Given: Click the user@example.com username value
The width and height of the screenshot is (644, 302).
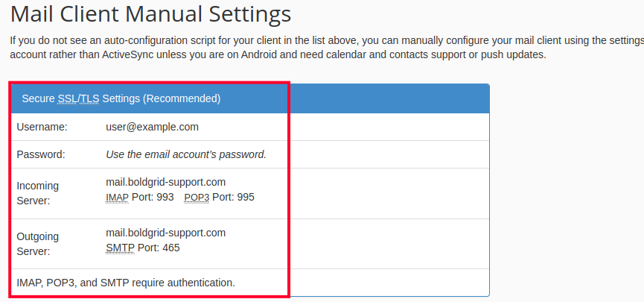Looking at the screenshot, I should (152, 127).
